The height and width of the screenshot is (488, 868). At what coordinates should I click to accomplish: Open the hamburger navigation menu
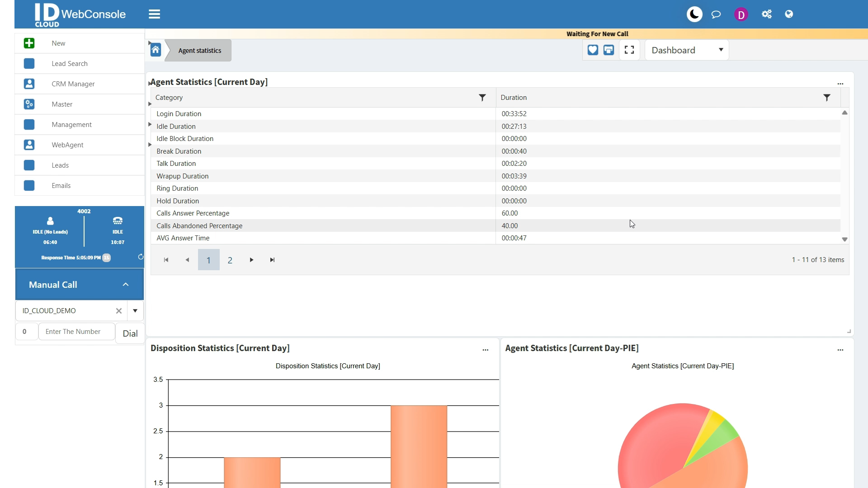pyautogui.click(x=155, y=14)
